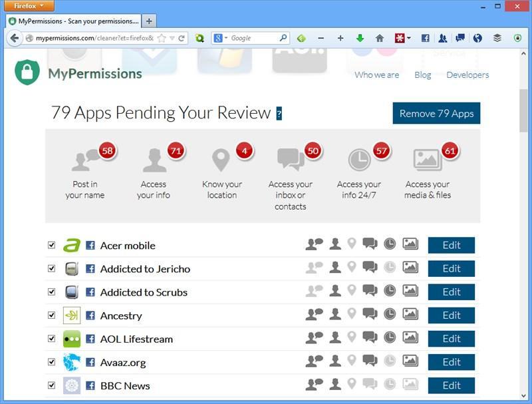Bookmark this page with the star icon

click(x=162, y=39)
